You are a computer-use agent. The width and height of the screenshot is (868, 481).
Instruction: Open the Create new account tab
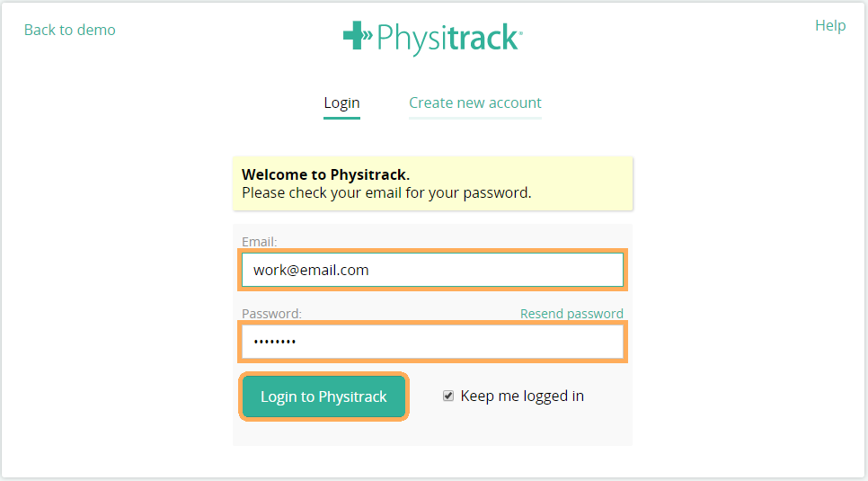coord(475,103)
